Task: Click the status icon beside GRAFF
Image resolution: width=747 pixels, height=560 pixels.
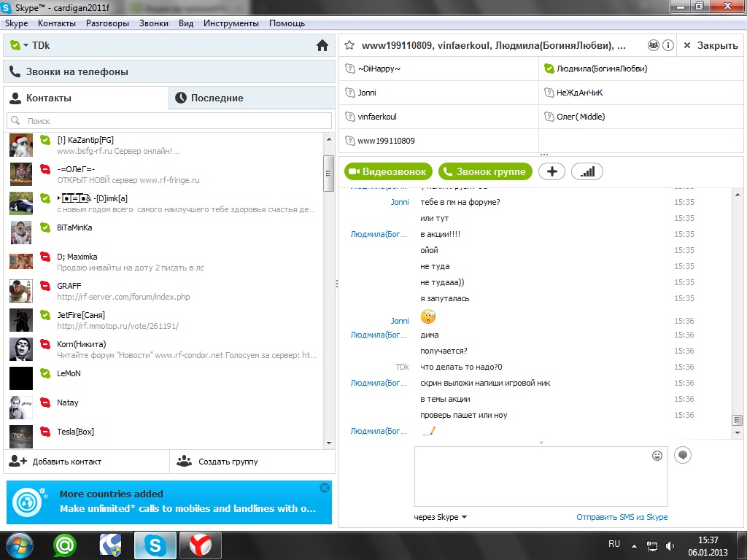Action: pos(45,286)
